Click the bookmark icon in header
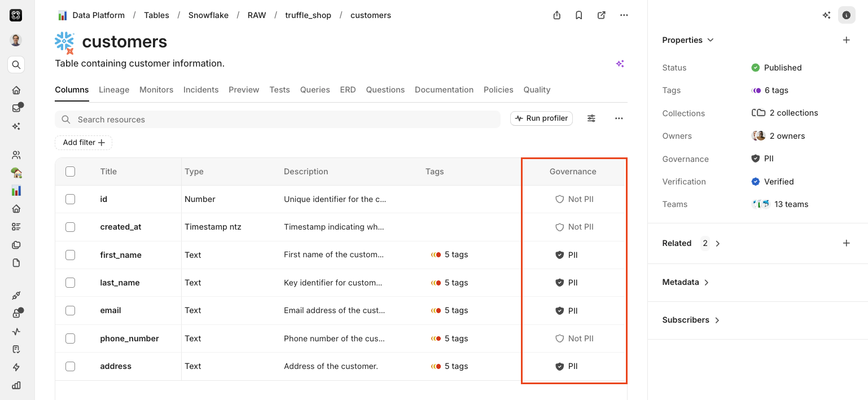 (x=579, y=15)
